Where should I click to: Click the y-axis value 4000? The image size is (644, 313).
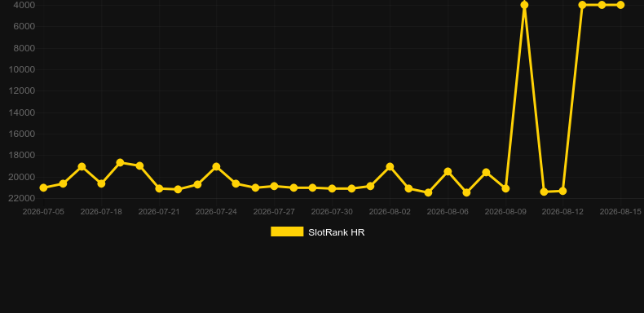[x=24, y=5]
